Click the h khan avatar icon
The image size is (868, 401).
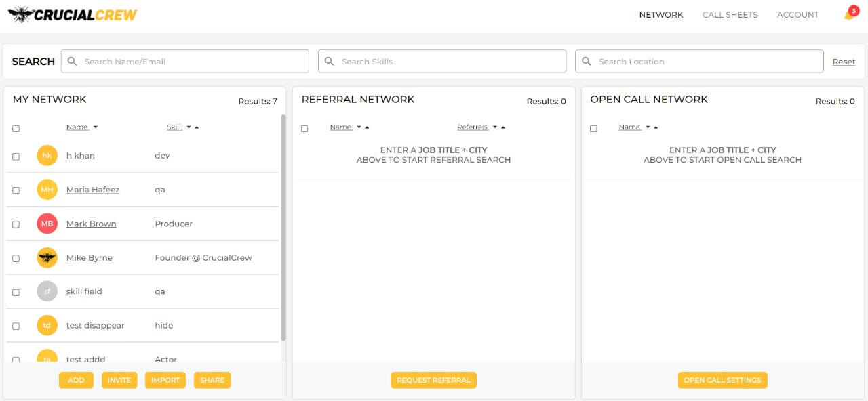[47, 156]
